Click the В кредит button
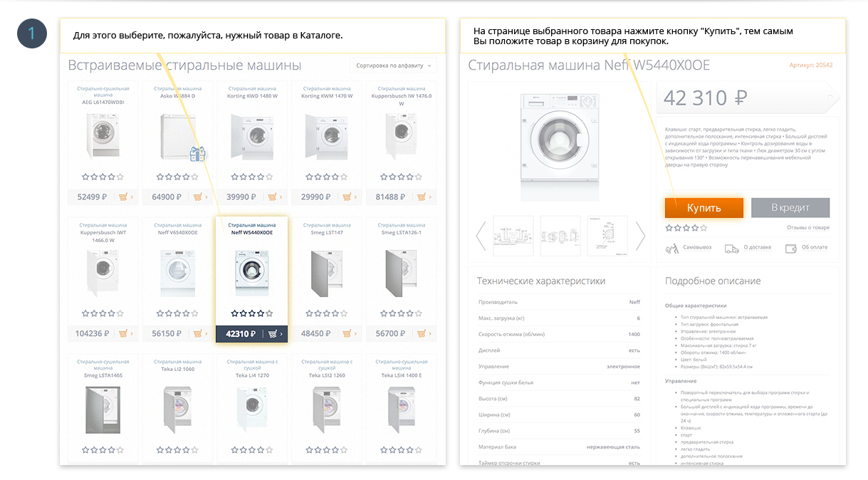This screenshot has height=480, width=868. [790, 208]
